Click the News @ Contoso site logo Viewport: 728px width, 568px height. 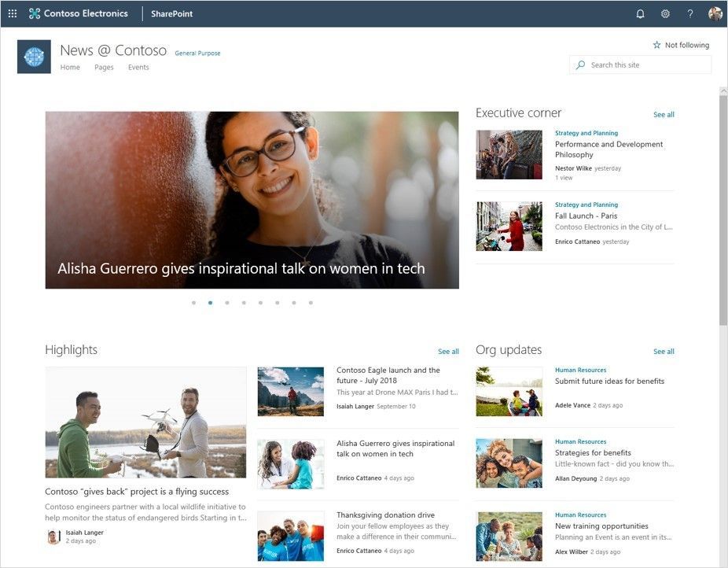[33, 56]
